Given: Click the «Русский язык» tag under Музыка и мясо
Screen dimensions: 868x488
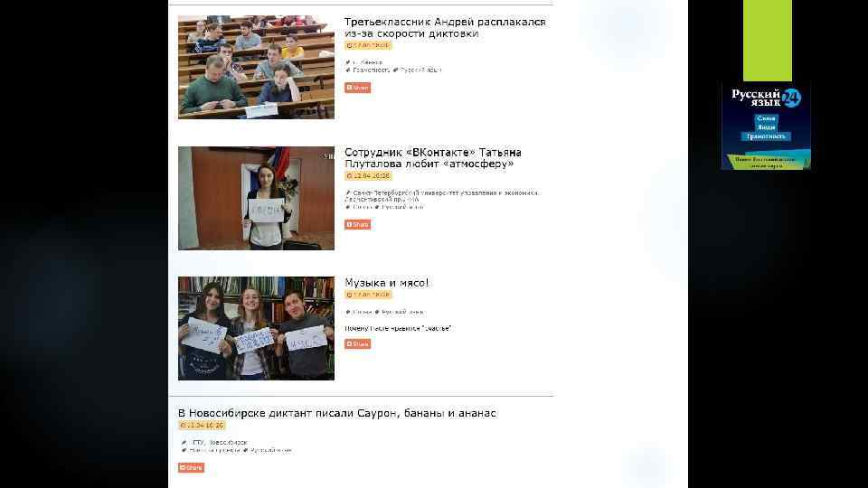Looking at the screenshot, I should [x=402, y=312].
